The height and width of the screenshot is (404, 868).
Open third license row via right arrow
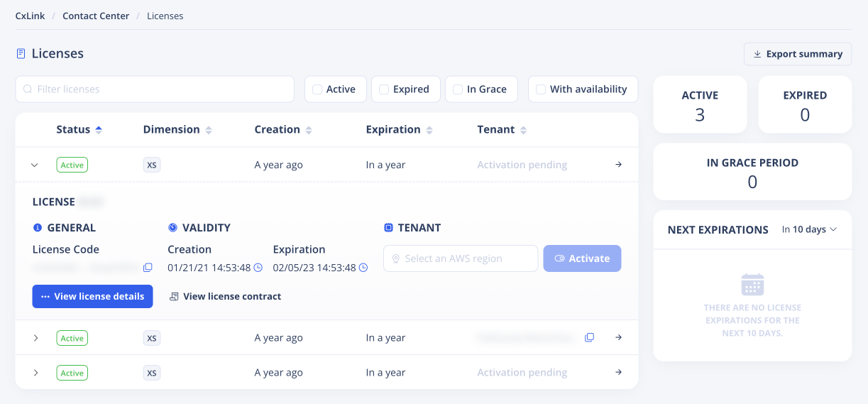click(618, 373)
